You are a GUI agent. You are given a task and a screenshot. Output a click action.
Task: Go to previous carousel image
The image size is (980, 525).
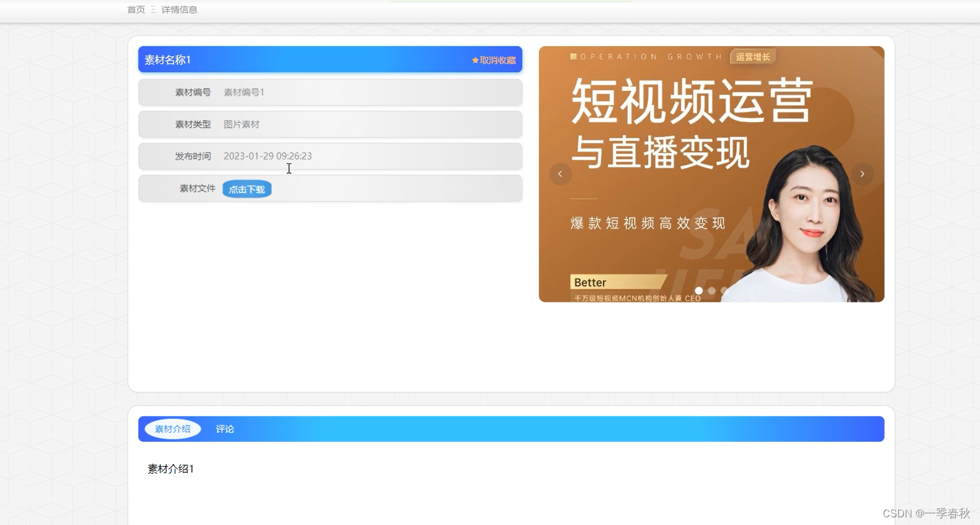click(560, 174)
